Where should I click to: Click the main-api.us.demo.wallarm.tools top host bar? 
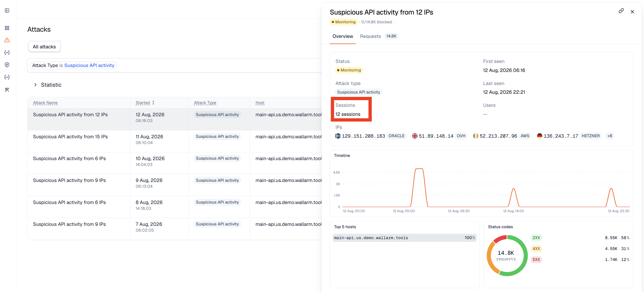404,238
